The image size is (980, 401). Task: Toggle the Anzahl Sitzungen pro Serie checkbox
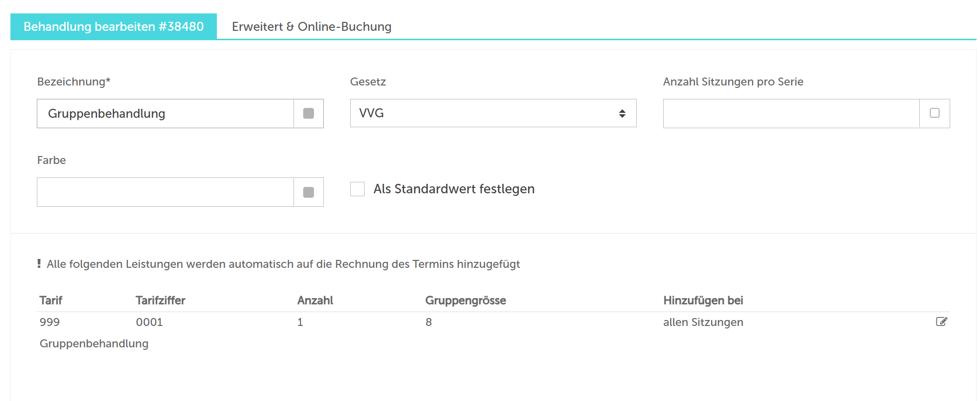(x=934, y=113)
